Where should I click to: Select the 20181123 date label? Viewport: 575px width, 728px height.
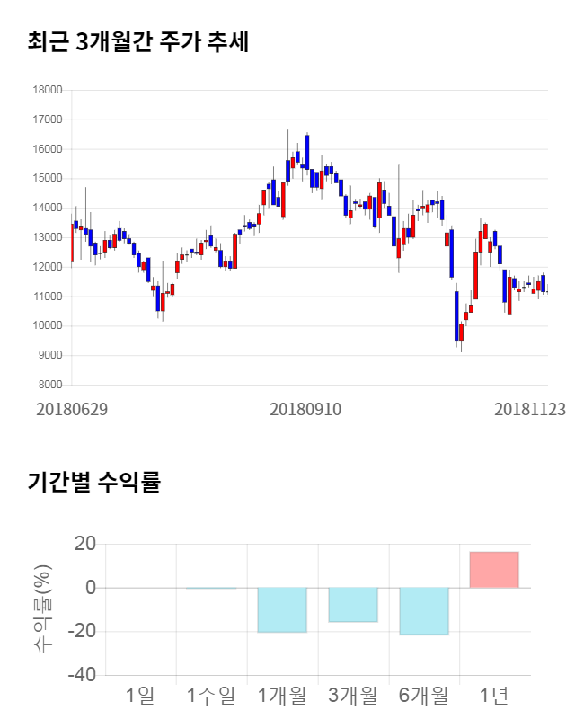530,409
